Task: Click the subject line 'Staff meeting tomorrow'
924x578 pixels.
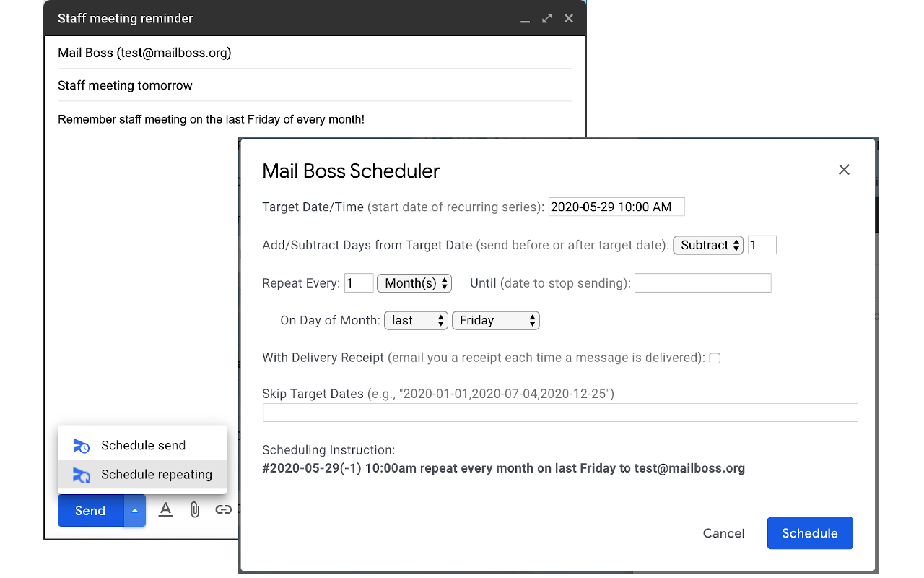Action: 125,85
